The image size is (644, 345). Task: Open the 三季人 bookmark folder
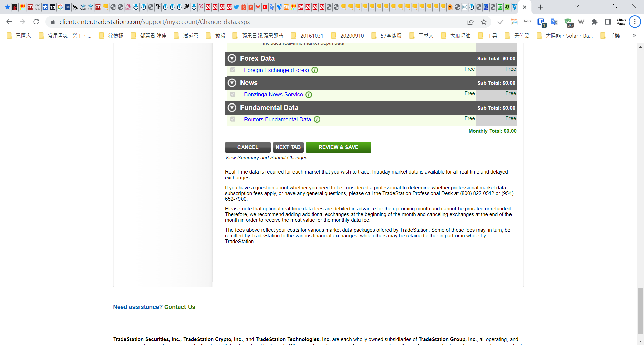coord(422,36)
